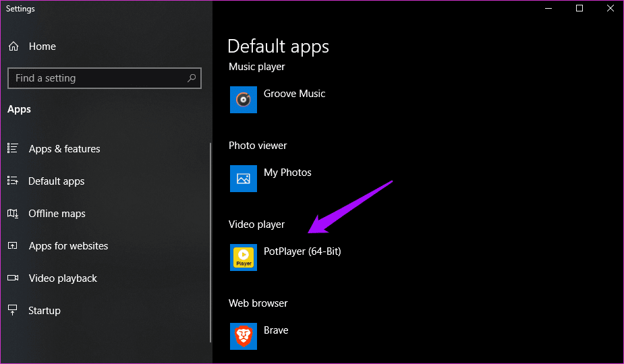
Task: Click the My Photos app icon
Action: point(243,179)
